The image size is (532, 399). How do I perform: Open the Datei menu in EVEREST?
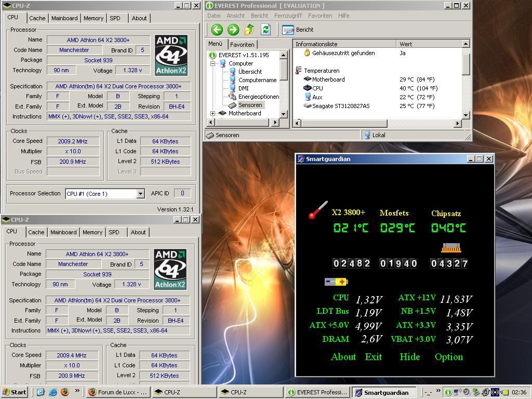click(214, 16)
